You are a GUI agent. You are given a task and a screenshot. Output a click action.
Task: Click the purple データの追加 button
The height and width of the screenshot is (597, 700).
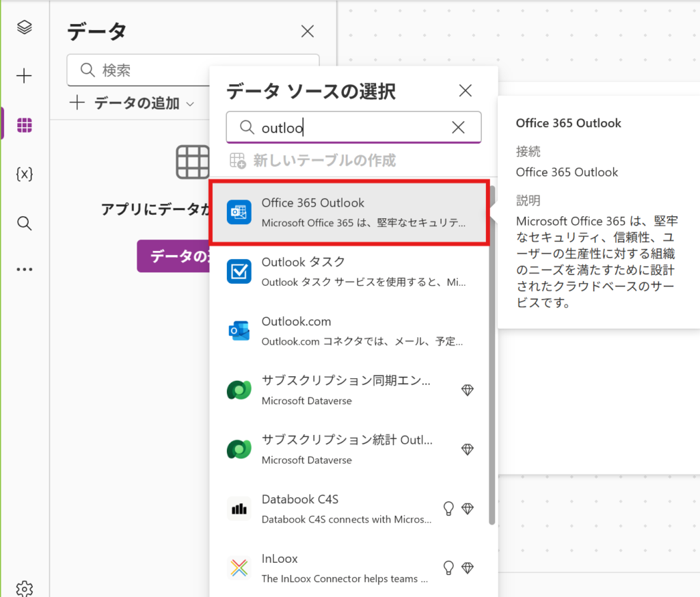174,256
